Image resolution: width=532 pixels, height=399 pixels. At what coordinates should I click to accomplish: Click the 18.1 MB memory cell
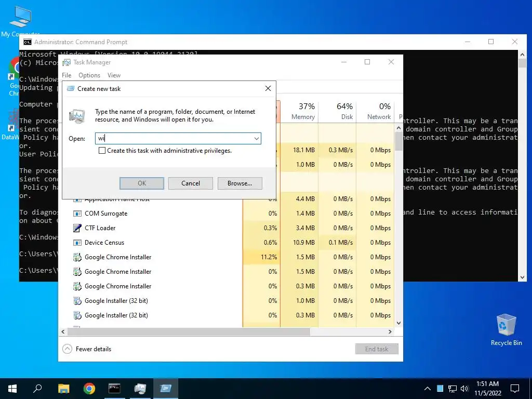[303, 150]
